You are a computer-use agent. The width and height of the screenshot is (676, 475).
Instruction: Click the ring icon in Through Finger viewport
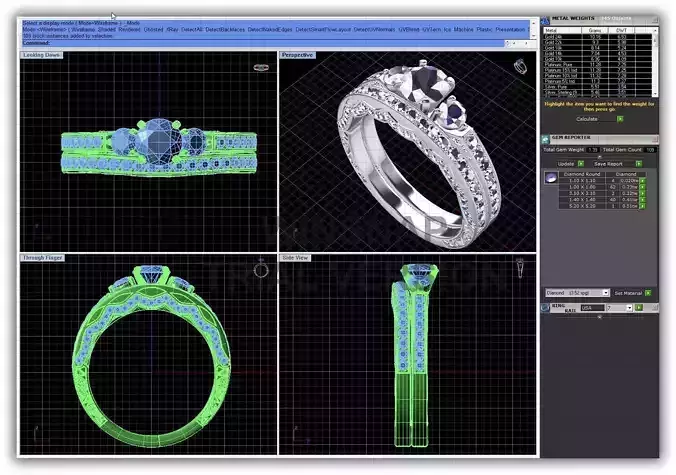pos(261,269)
